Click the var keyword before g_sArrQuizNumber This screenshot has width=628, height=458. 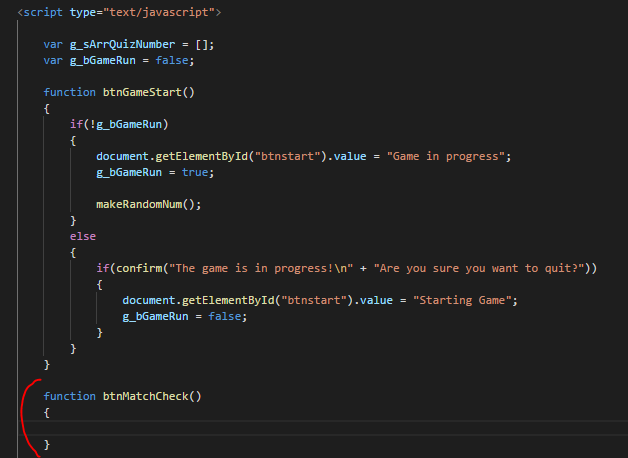point(53,44)
